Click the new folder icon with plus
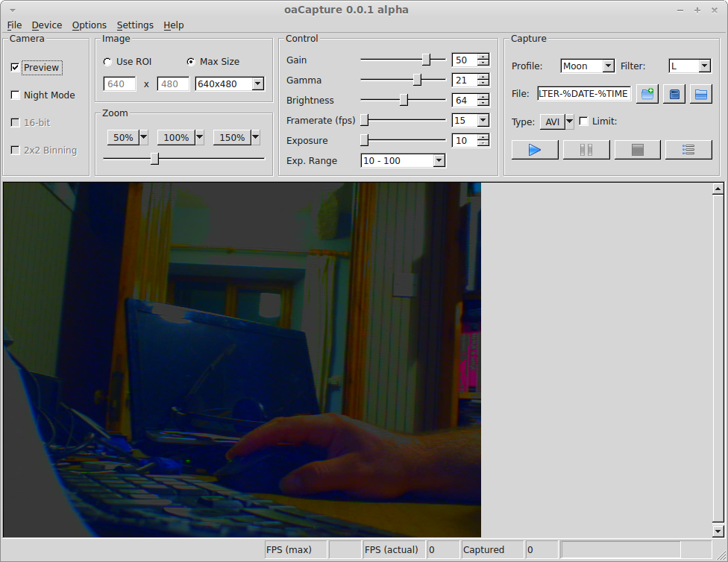The height and width of the screenshot is (562, 728). pyautogui.click(x=647, y=94)
